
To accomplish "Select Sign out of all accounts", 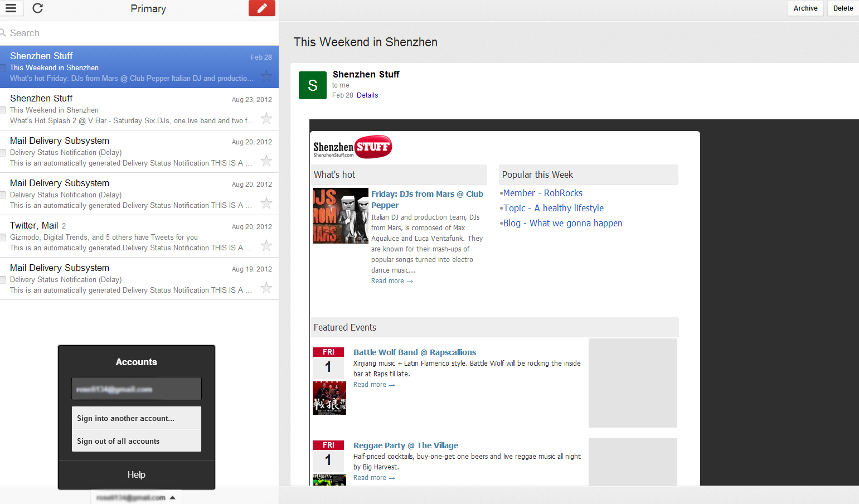I will pos(137,441).
